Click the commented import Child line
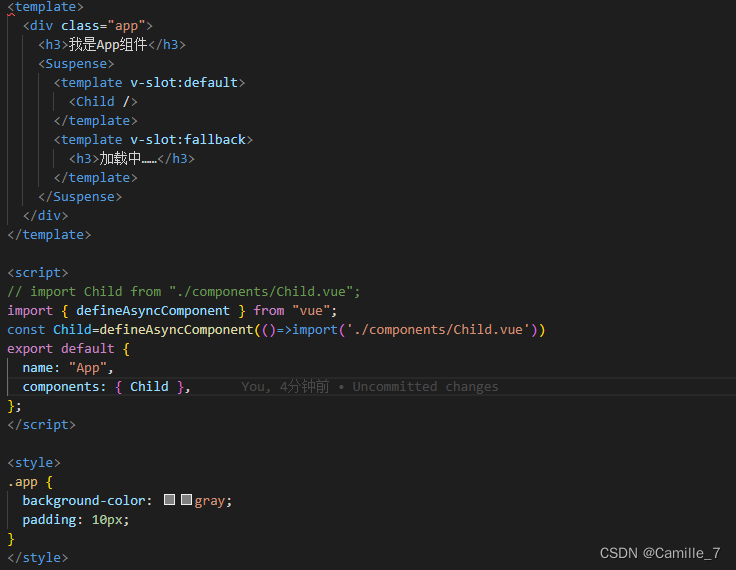Screen dimensions: 736x570 point(184,292)
